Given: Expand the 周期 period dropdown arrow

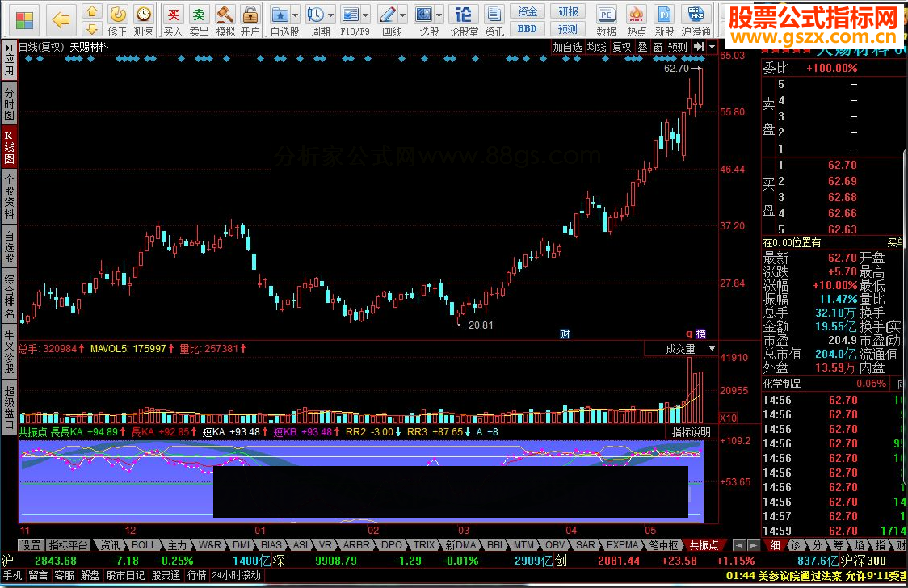Looking at the screenshot, I should [331, 15].
